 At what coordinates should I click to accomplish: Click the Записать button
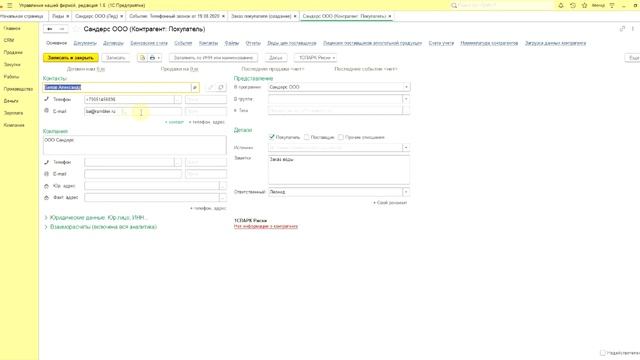tap(116, 58)
